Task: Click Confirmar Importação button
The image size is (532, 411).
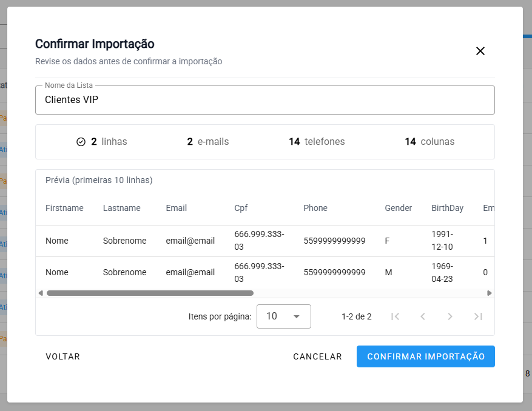Action: [425, 356]
